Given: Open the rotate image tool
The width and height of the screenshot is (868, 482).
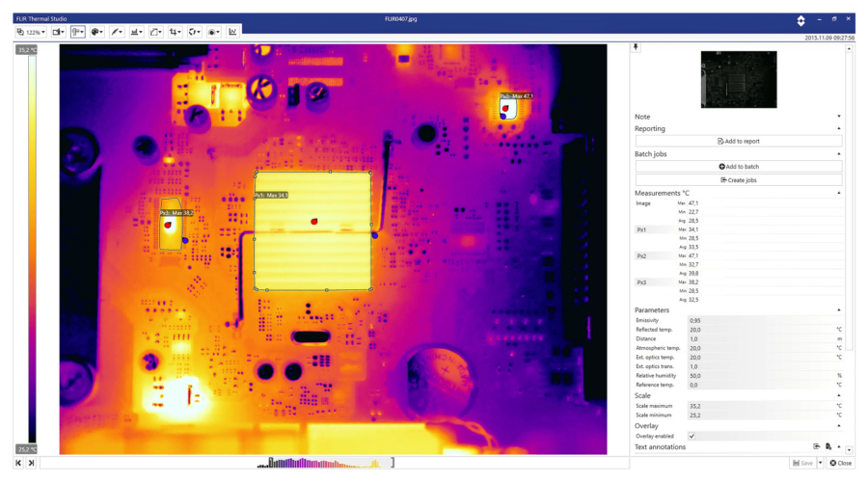Looking at the screenshot, I should (194, 32).
